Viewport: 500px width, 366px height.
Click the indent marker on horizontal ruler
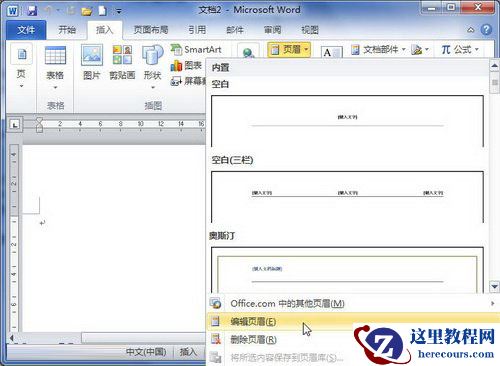tap(39, 125)
